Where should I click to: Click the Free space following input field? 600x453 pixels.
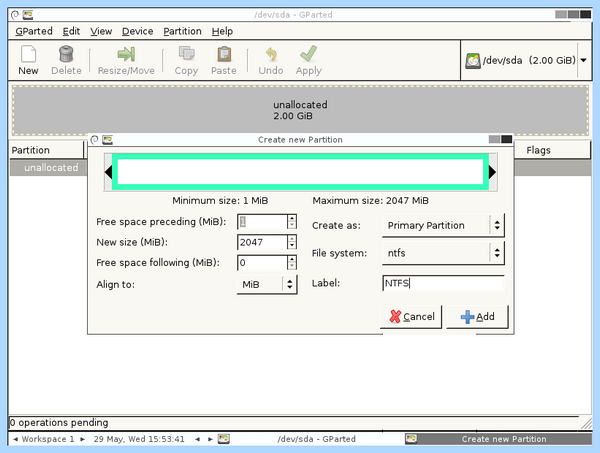coord(262,262)
